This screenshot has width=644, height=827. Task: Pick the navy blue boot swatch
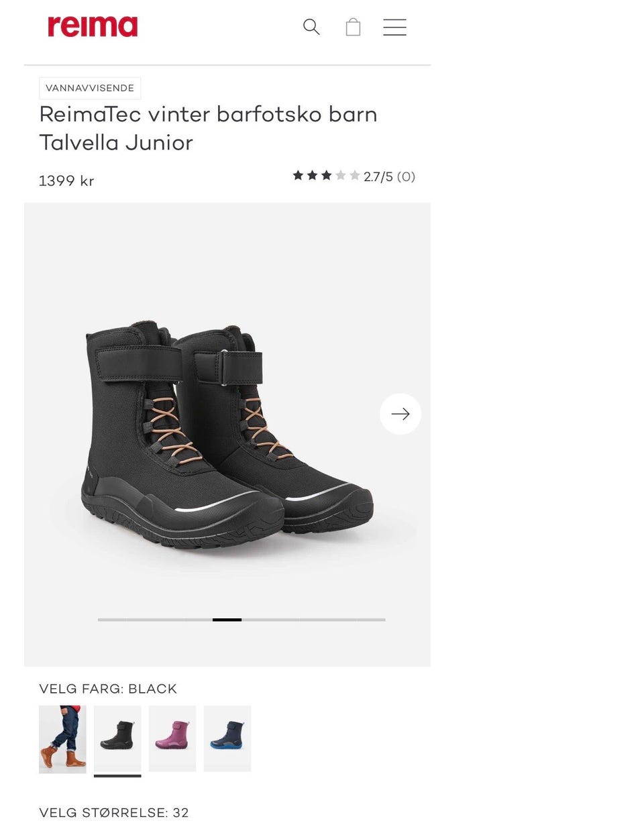227,738
